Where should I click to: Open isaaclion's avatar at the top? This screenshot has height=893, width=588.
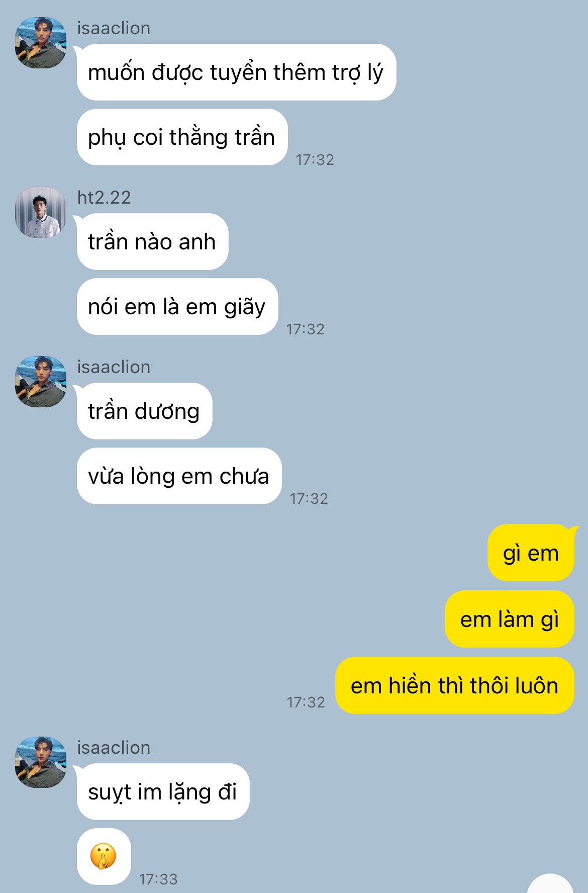pyautogui.click(x=41, y=43)
